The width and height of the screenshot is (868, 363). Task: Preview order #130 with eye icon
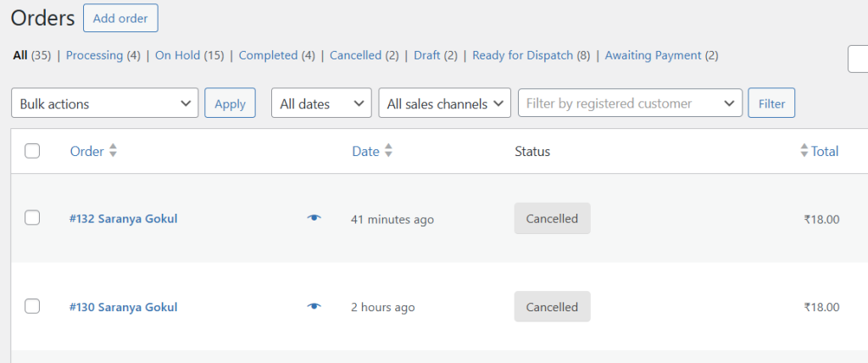click(314, 306)
